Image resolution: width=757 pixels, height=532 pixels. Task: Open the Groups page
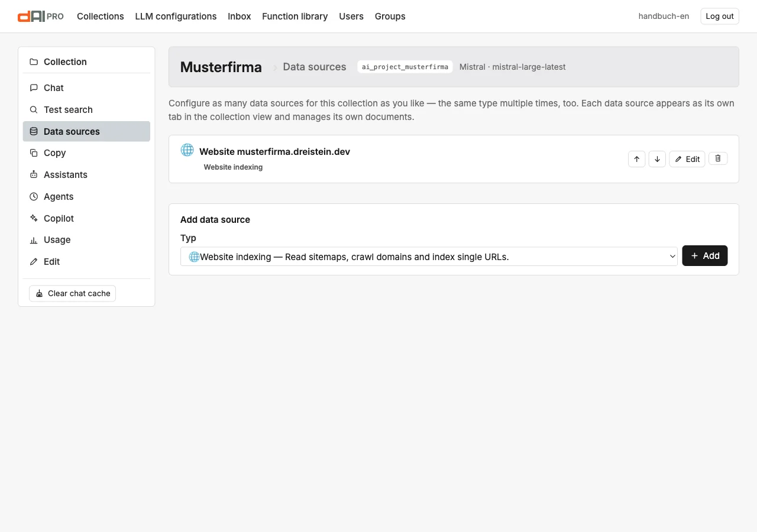(390, 17)
